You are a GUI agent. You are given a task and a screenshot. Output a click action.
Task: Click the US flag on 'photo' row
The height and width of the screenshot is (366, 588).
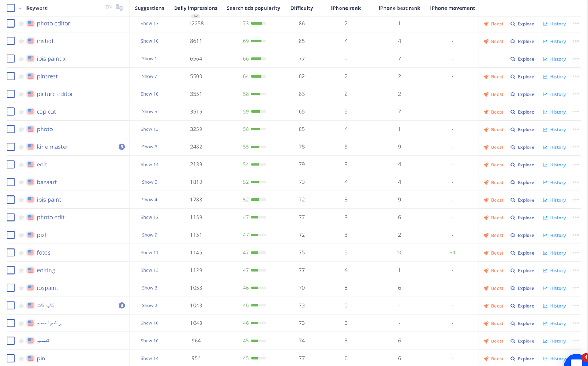tap(31, 129)
